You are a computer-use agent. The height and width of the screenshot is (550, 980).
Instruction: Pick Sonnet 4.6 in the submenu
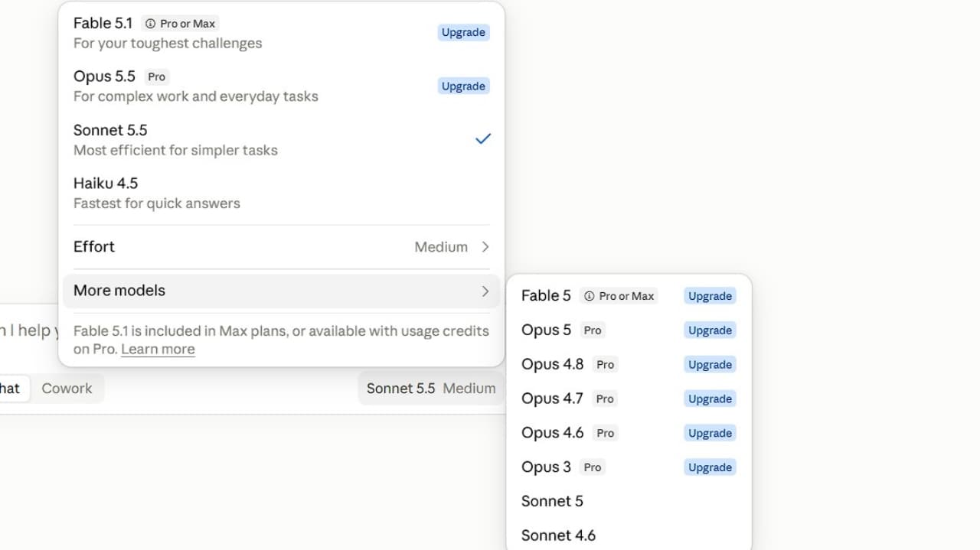[x=629, y=535]
